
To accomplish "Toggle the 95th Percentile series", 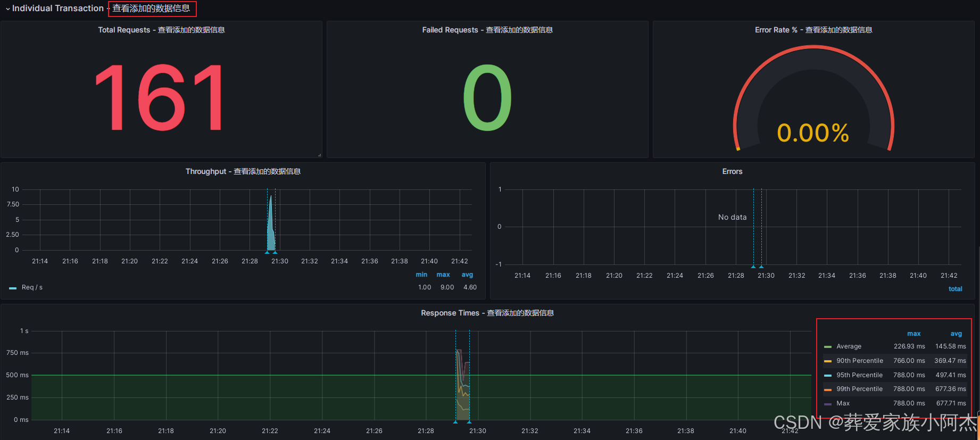I will [x=859, y=375].
